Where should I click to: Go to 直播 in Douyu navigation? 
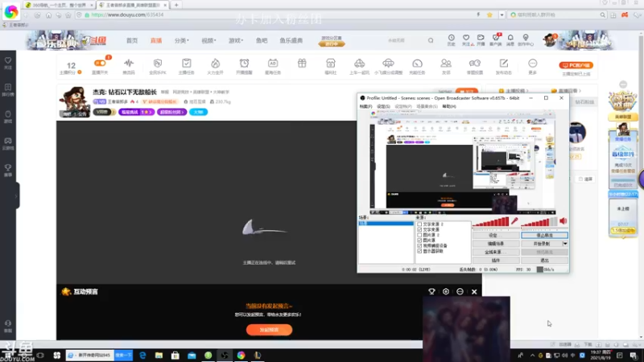156,41
